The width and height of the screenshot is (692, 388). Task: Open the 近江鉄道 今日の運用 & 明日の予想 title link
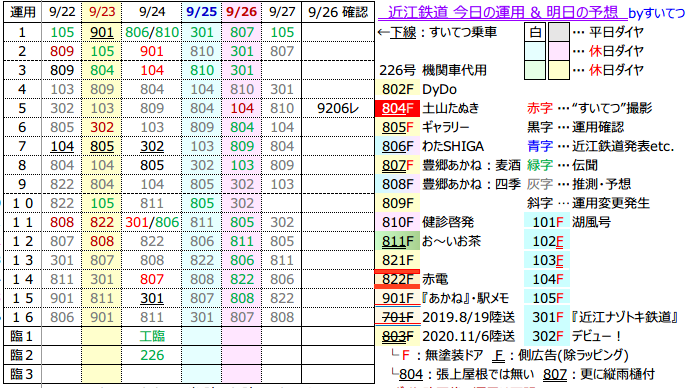click(x=503, y=12)
